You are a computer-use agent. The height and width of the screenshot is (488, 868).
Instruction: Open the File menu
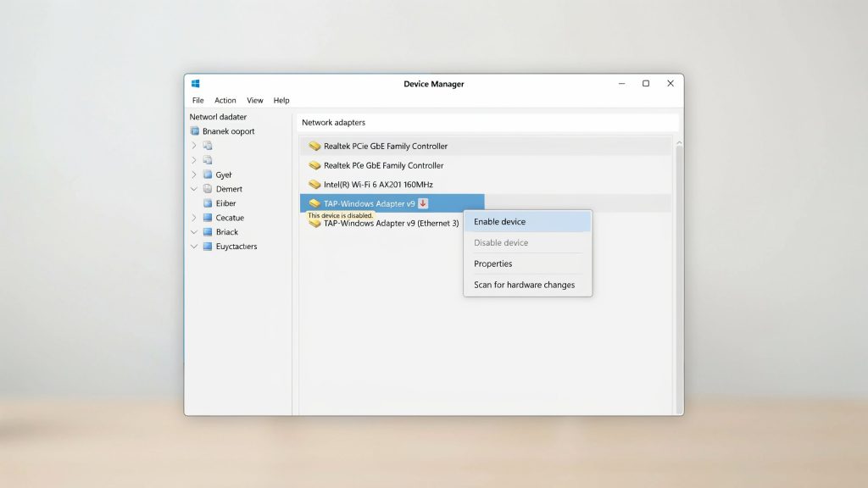click(x=198, y=100)
